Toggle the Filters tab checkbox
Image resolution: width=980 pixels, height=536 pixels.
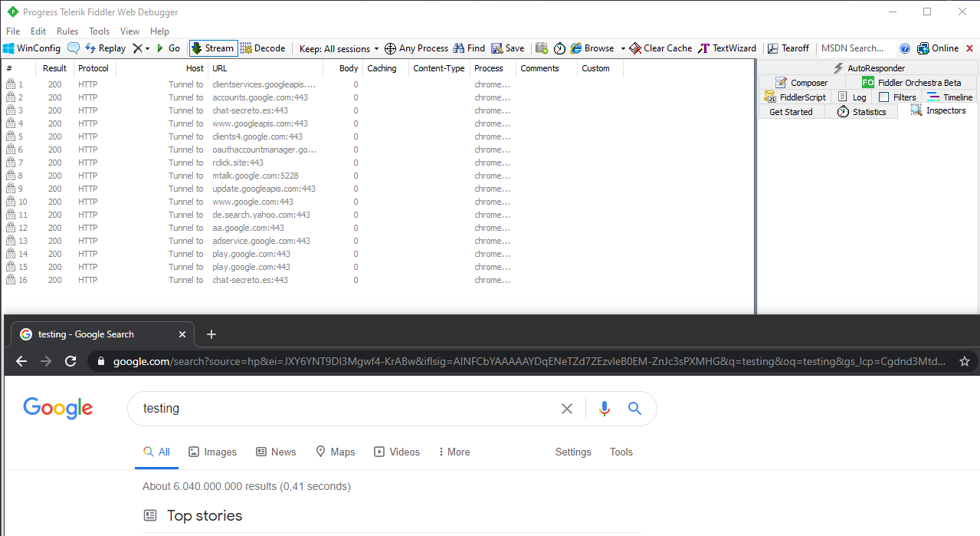coord(884,97)
